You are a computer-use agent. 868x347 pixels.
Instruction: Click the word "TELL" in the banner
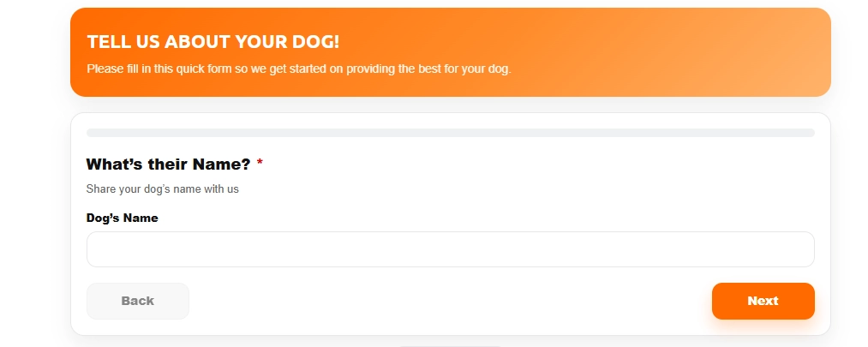click(x=106, y=42)
